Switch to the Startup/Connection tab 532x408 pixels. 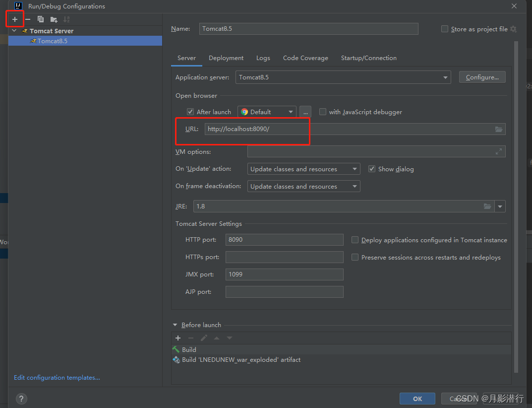(368, 58)
